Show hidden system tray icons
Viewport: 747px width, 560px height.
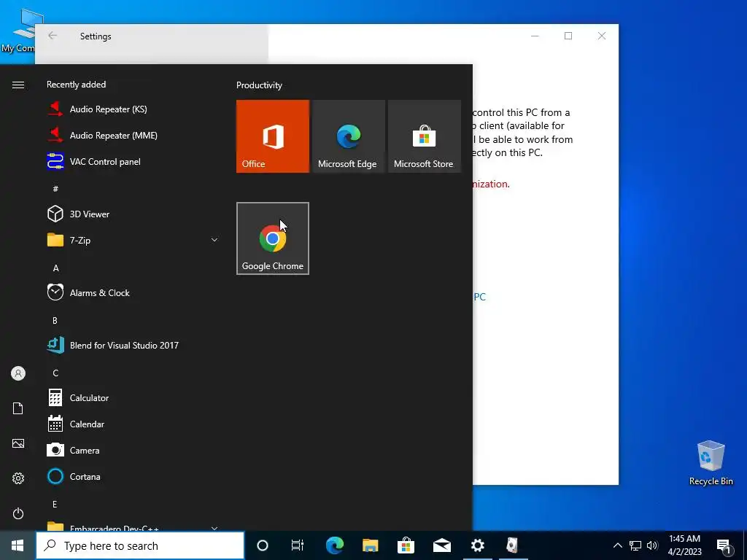tap(617, 545)
